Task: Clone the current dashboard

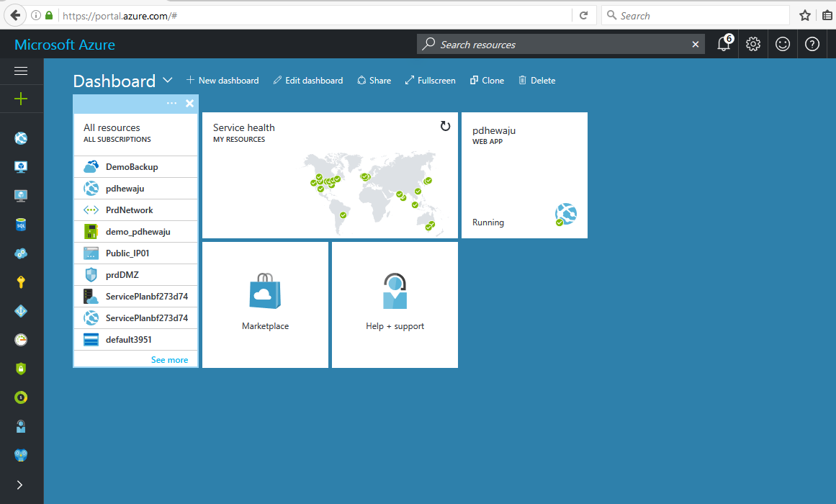Action: (x=487, y=81)
